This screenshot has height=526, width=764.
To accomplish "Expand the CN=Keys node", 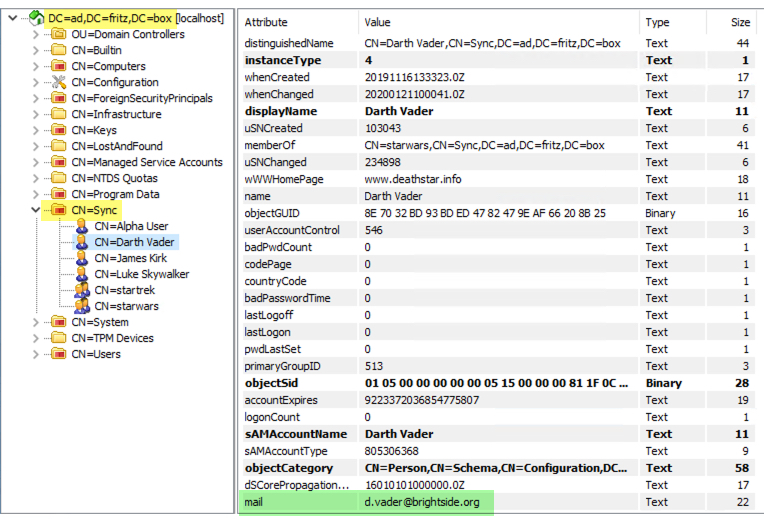I will pos(36,131).
